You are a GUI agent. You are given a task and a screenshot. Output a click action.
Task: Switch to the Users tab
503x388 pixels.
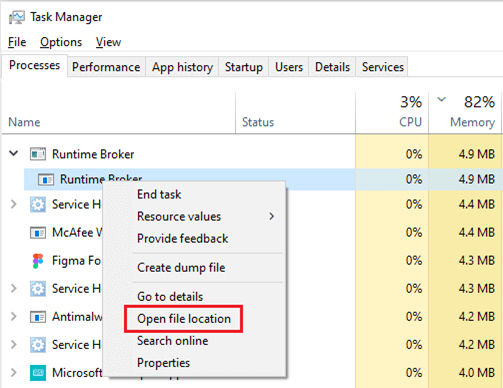pyautogui.click(x=289, y=67)
